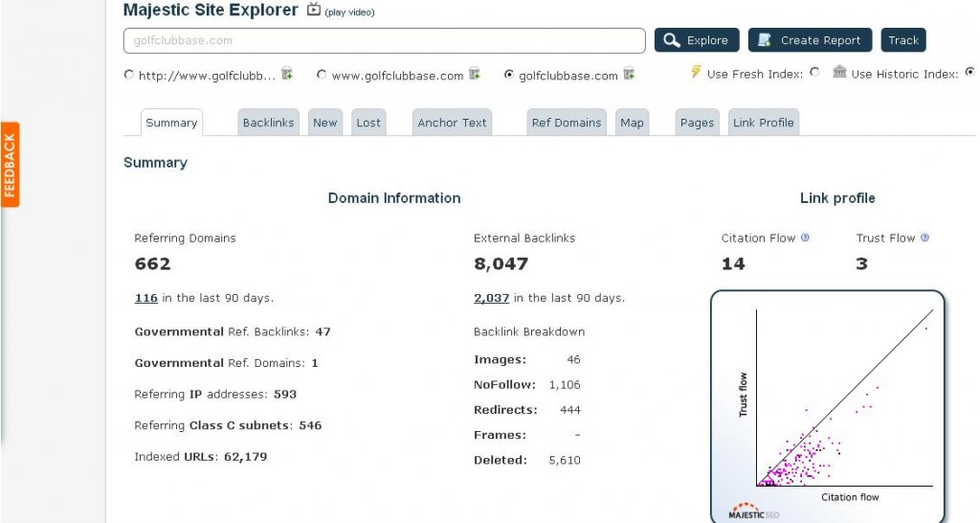Click the Link profile heading

pyautogui.click(x=837, y=197)
